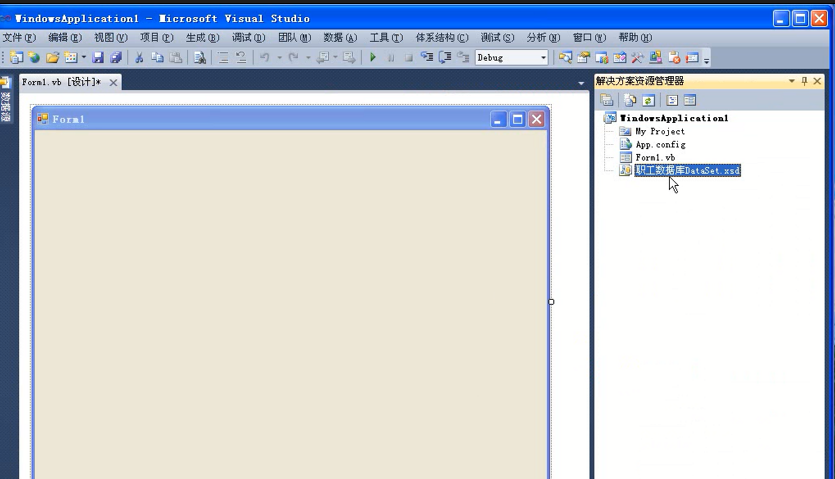The width and height of the screenshot is (835, 479).
Task: Click the Find in Files binoculars icon
Action: 200,58
